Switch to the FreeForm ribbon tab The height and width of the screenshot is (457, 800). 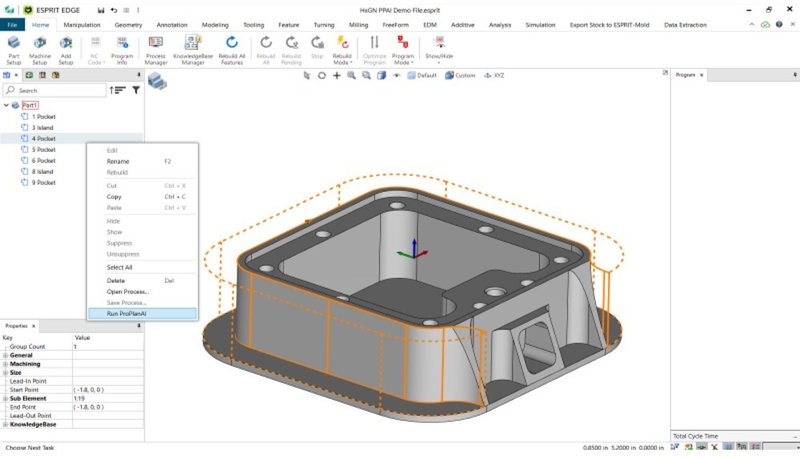[x=395, y=24]
